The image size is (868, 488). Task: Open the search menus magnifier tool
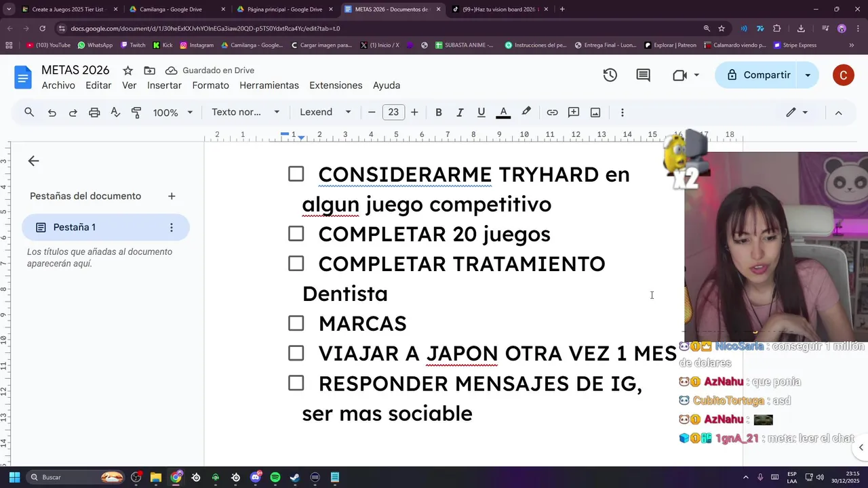coord(29,113)
